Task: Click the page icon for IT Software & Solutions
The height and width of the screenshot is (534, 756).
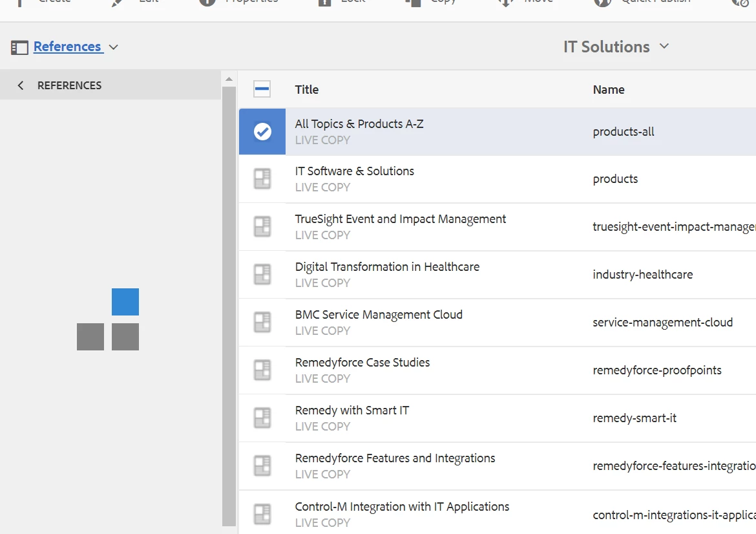Action: 262,179
